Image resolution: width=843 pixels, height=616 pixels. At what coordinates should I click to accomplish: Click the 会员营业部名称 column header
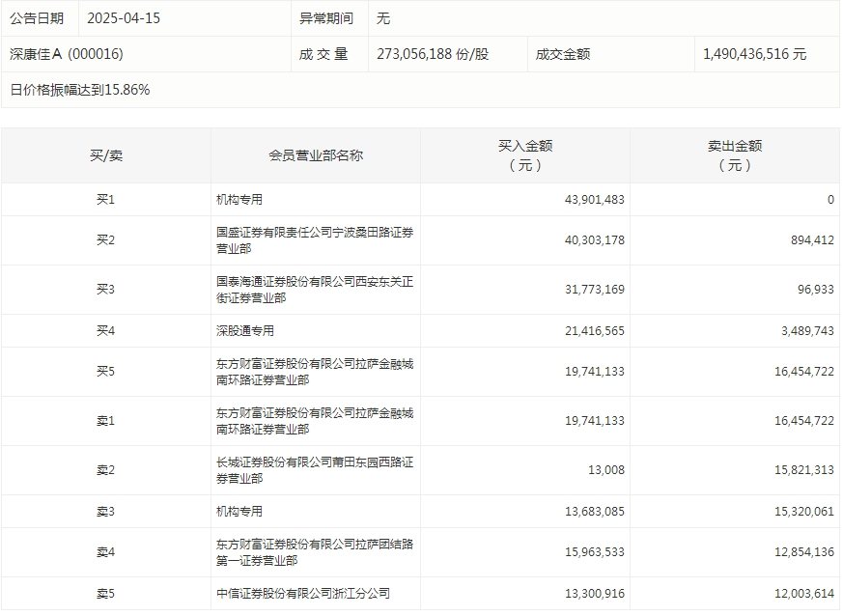[x=316, y=155]
